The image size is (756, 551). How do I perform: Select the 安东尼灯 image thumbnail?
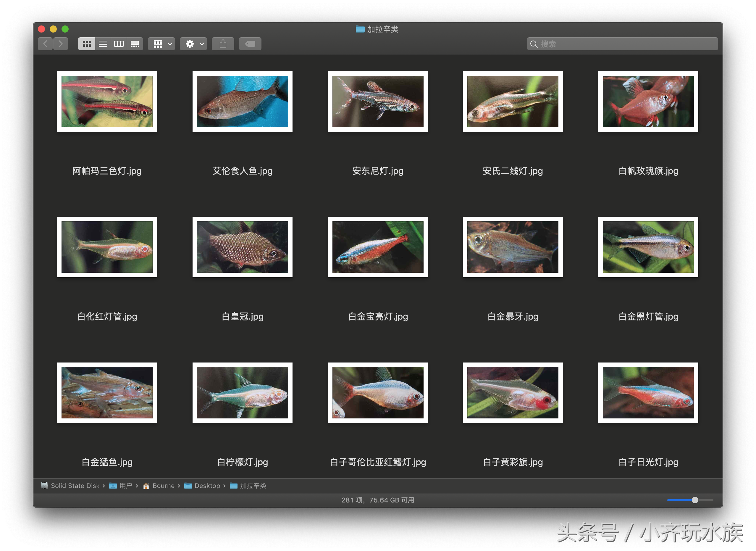click(x=378, y=101)
